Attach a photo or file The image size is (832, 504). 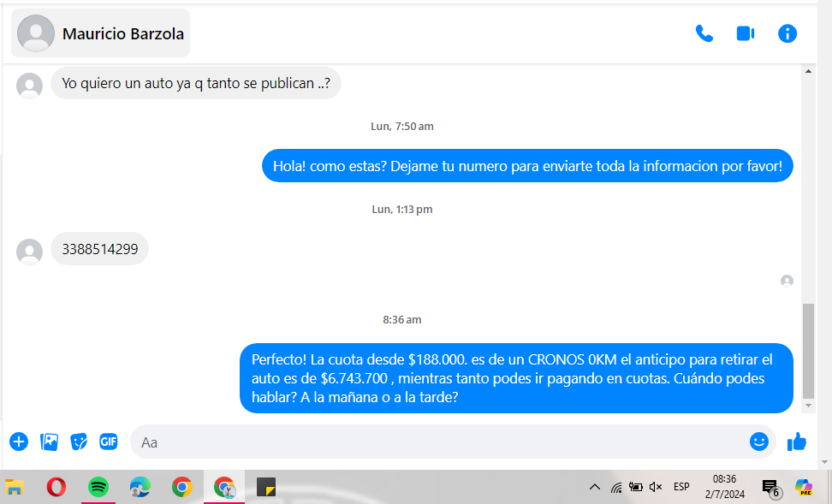pyautogui.click(x=50, y=442)
